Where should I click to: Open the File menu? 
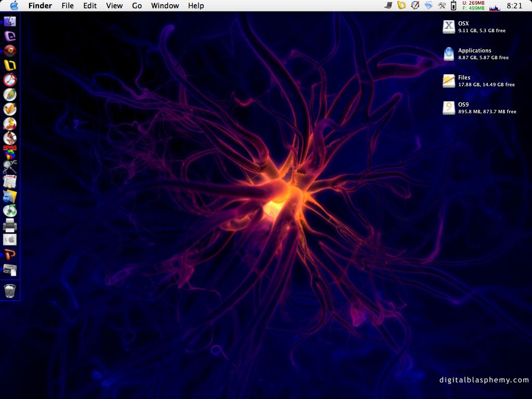68,6
